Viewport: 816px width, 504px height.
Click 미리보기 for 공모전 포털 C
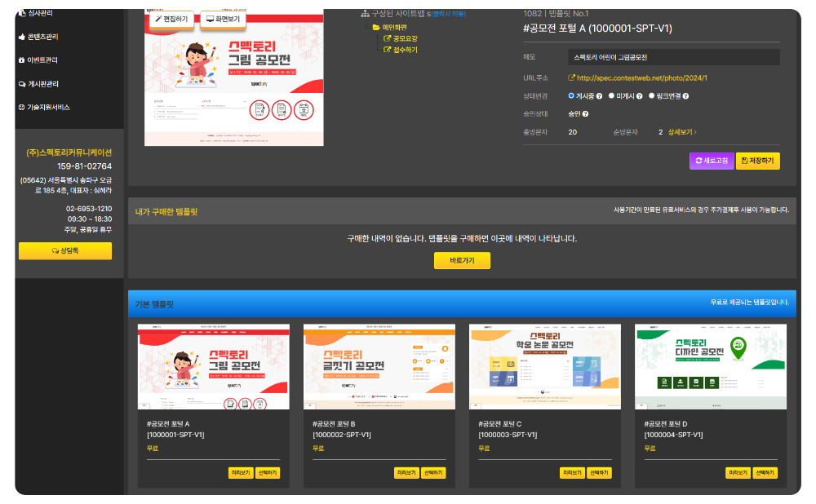tap(572, 473)
